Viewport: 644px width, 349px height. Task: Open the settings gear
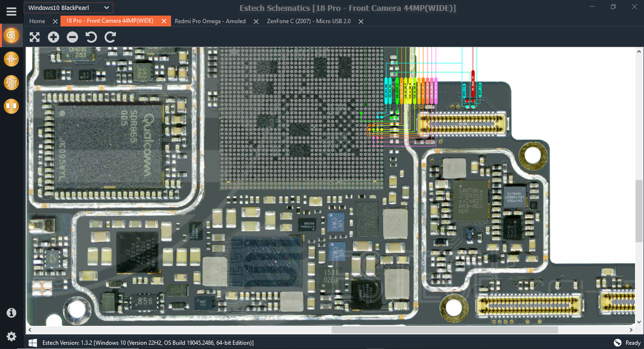point(11,336)
